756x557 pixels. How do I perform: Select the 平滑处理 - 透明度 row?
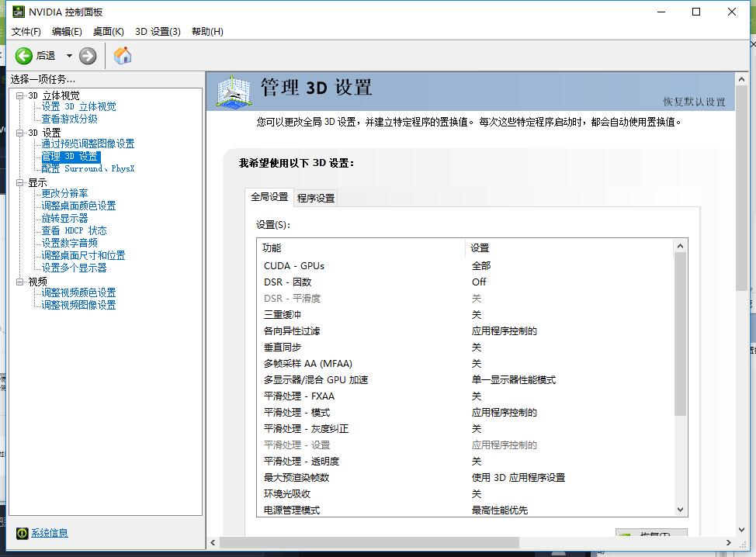point(465,461)
